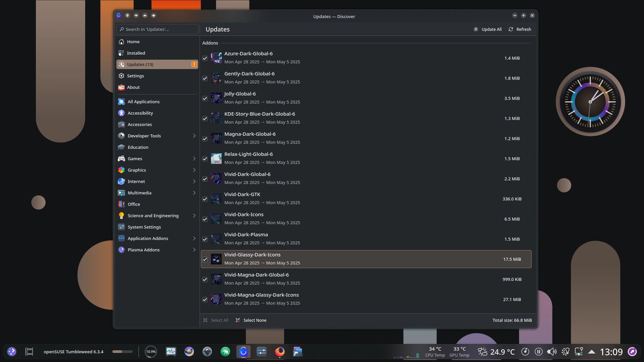This screenshot has width=644, height=362.
Task: Click the Vivid-Magna-Glassy-Dark-Icons thumbnail icon
Action: (216, 299)
